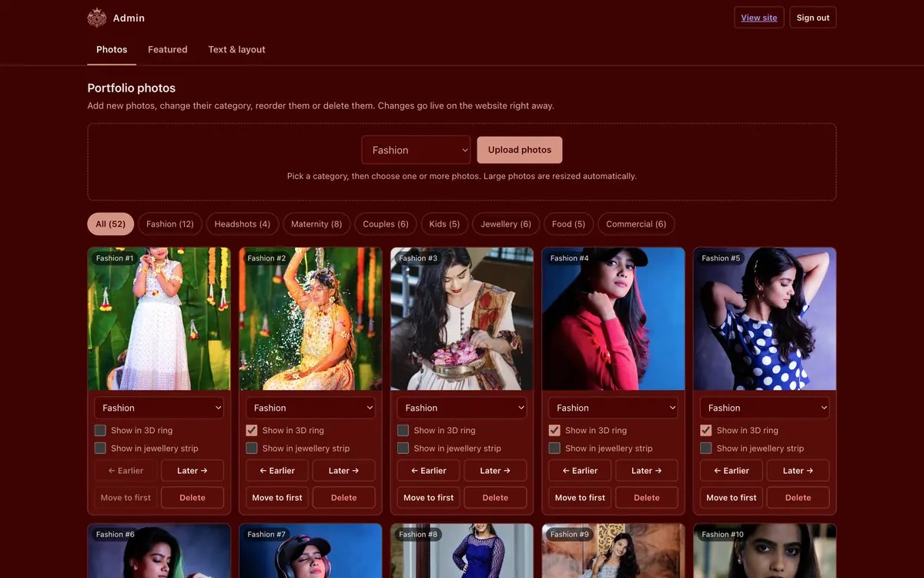Enable Show in jewellery strip for Fashion #3
924x578 pixels.
403,448
